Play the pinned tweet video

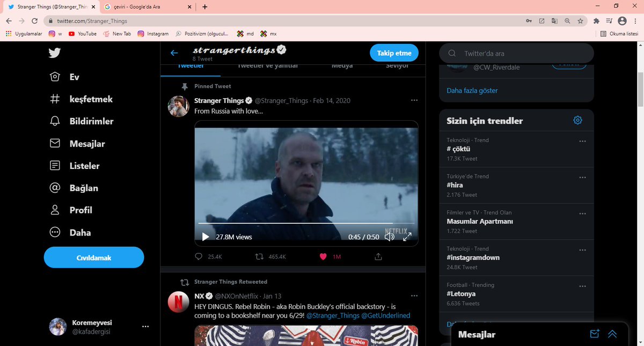pyautogui.click(x=205, y=237)
